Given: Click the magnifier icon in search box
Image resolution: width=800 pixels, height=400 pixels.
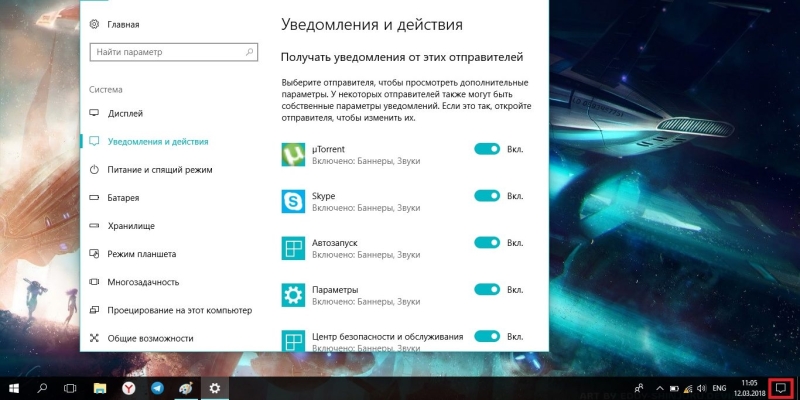Looking at the screenshot, I should 249,52.
